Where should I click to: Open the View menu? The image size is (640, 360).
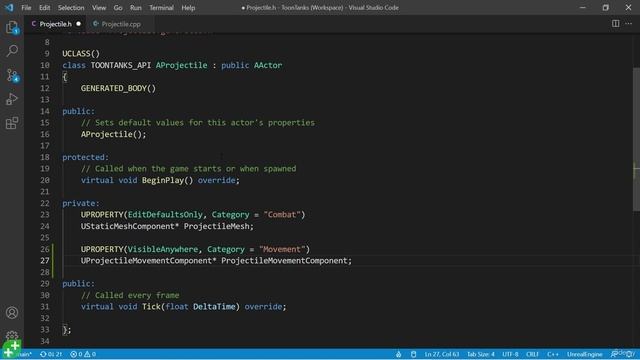tap(99, 8)
